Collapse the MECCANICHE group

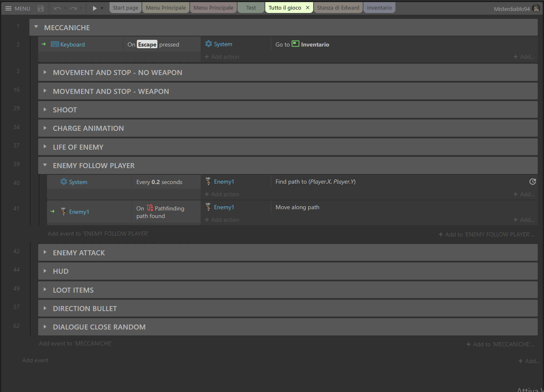pyautogui.click(x=36, y=27)
